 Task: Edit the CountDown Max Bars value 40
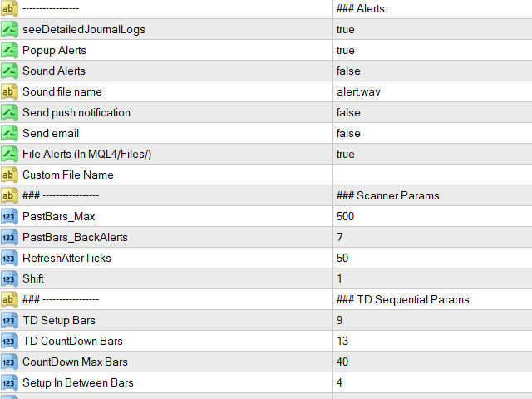(342, 362)
